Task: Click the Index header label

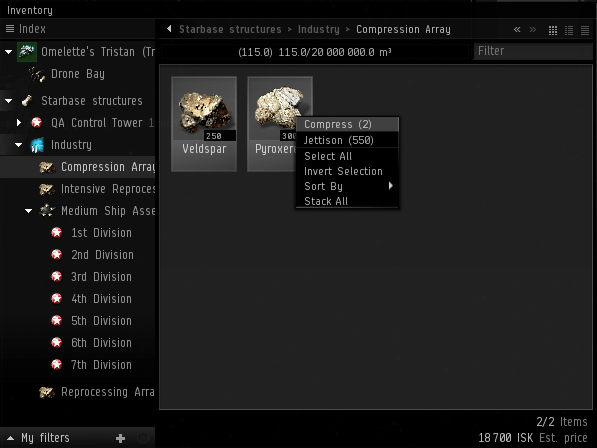Action: tap(32, 29)
